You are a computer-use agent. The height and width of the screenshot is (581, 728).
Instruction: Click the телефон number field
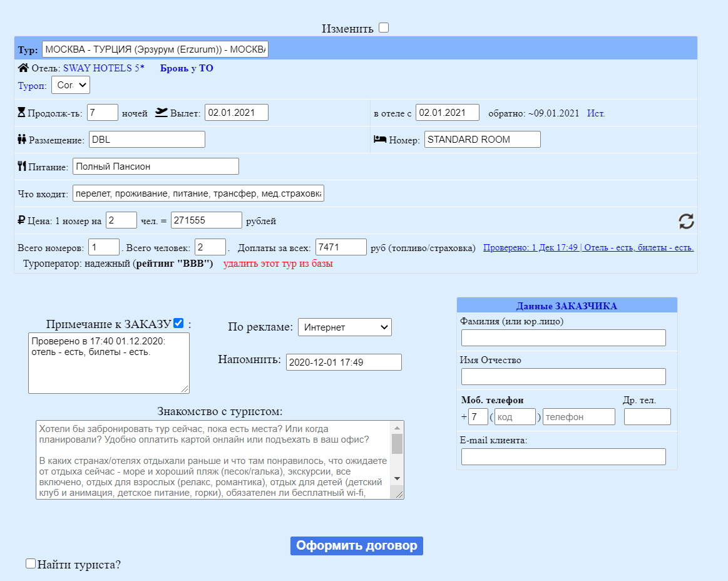click(x=579, y=416)
